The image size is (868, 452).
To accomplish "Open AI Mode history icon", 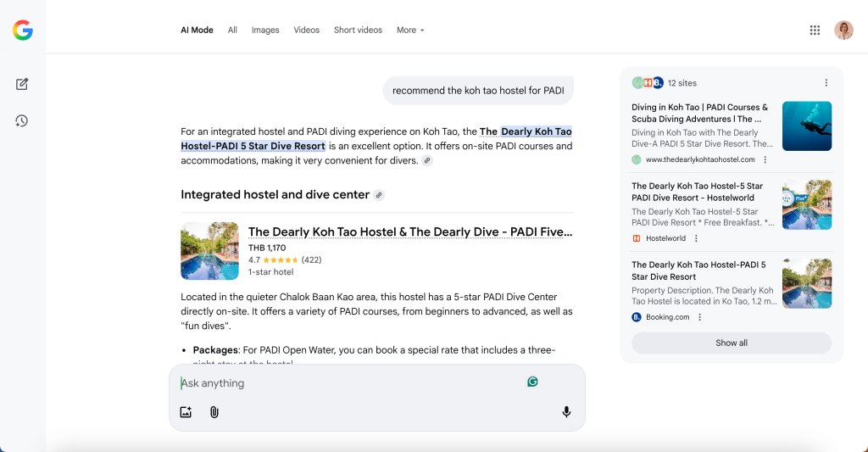I will [x=22, y=121].
